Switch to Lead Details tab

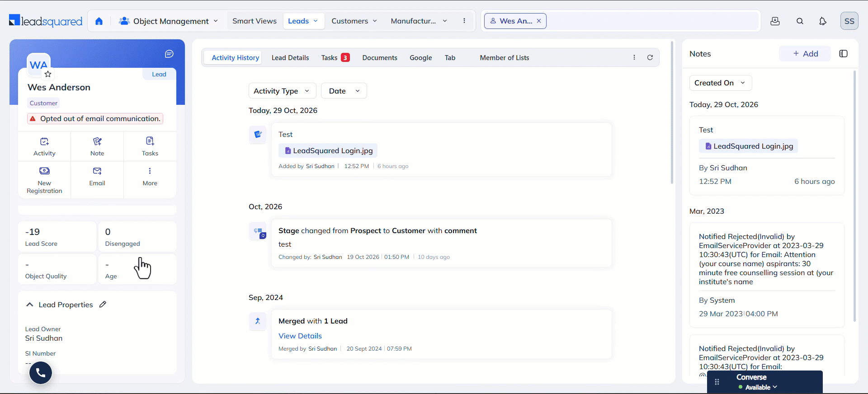pos(290,58)
